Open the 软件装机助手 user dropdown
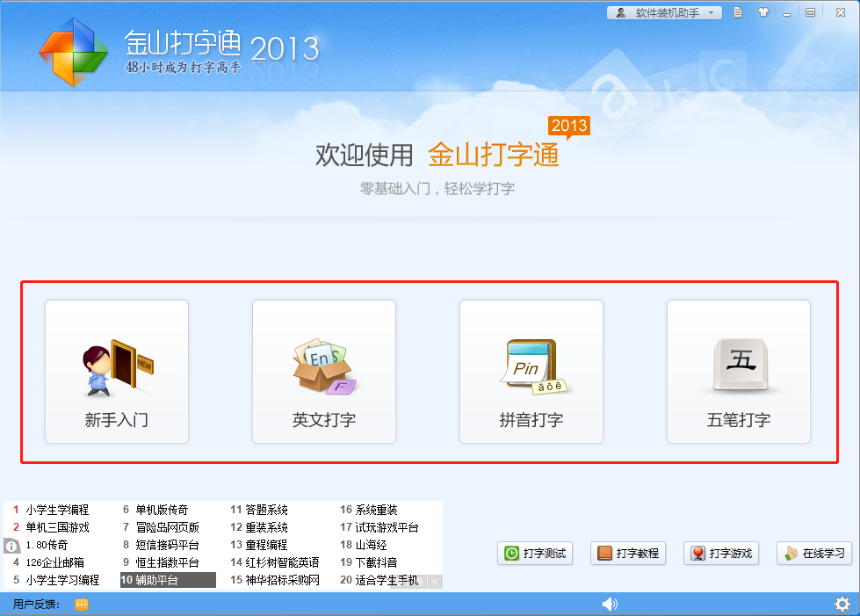Image resolution: width=860 pixels, height=616 pixels. click(664, 12)
